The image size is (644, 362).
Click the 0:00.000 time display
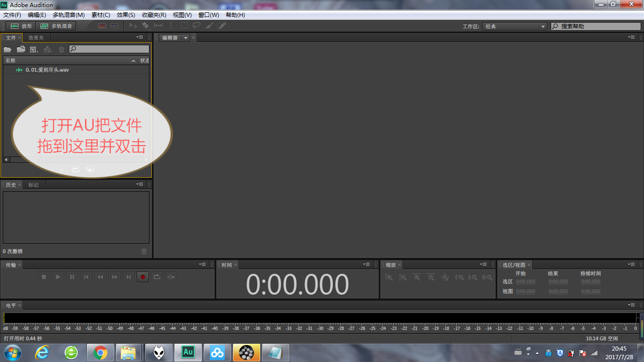coord(297,284)
